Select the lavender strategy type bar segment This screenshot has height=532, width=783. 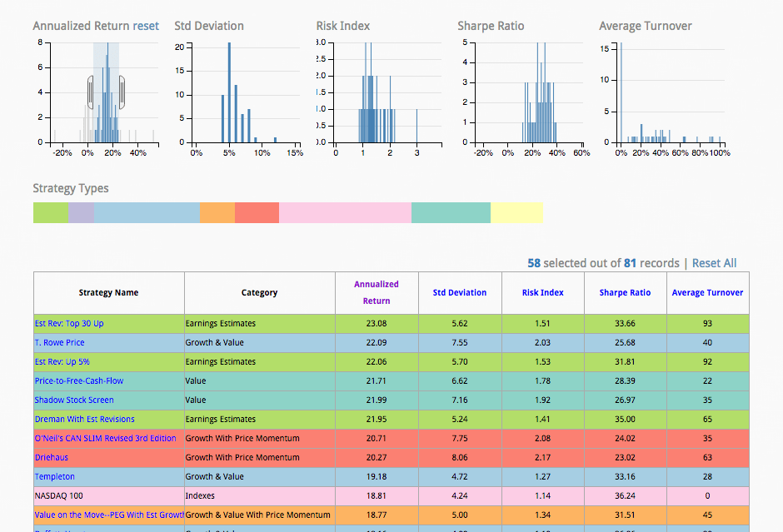81,212
